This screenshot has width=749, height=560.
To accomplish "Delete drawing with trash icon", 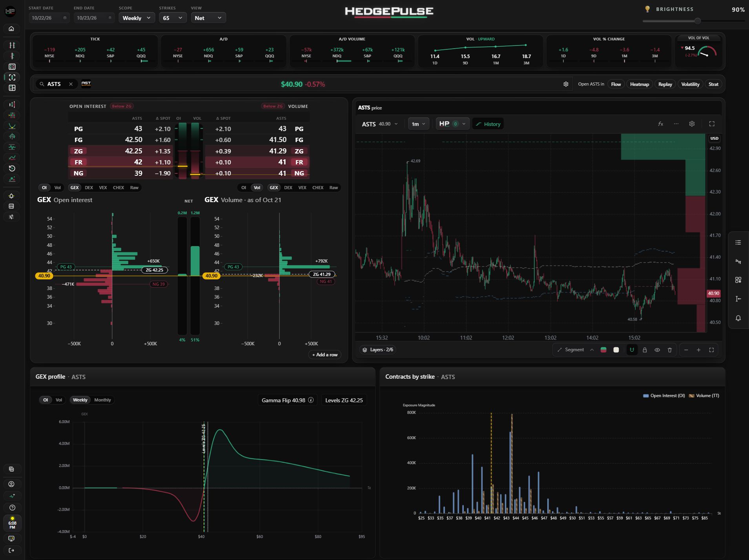I will [x=670, y=350].
